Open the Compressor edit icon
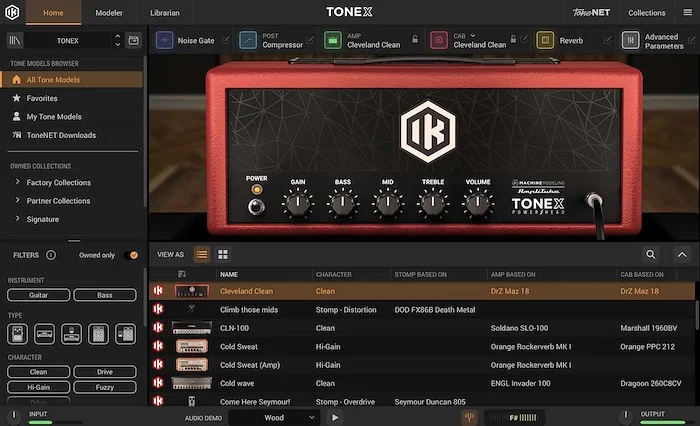Image resolution: width=700 pixels, height=426 pixels. tap(310, 40)
